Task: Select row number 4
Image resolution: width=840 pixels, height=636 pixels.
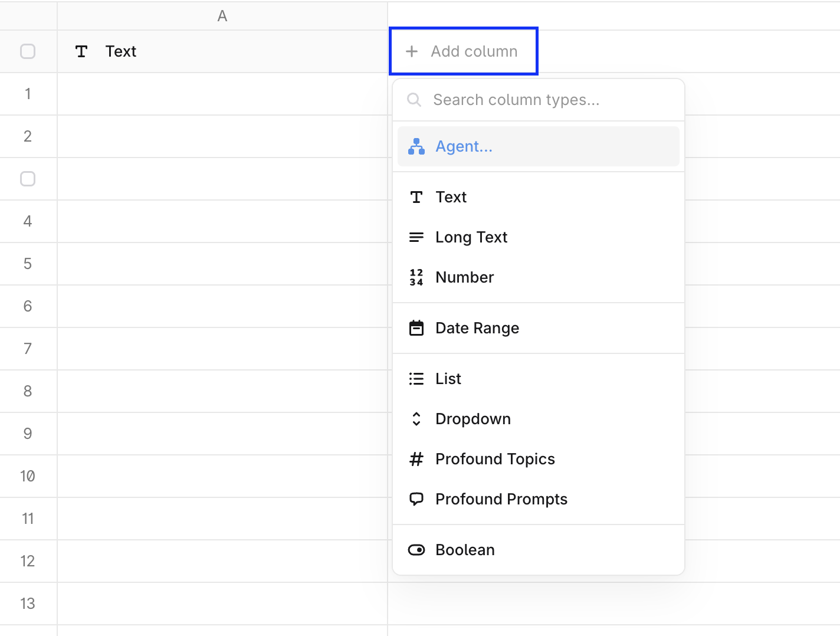Action: click(x=28, y=221)
